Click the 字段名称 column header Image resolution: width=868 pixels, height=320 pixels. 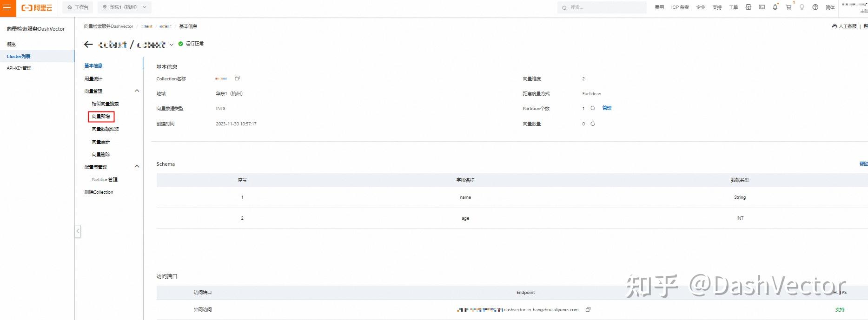[x=465, y=180]
